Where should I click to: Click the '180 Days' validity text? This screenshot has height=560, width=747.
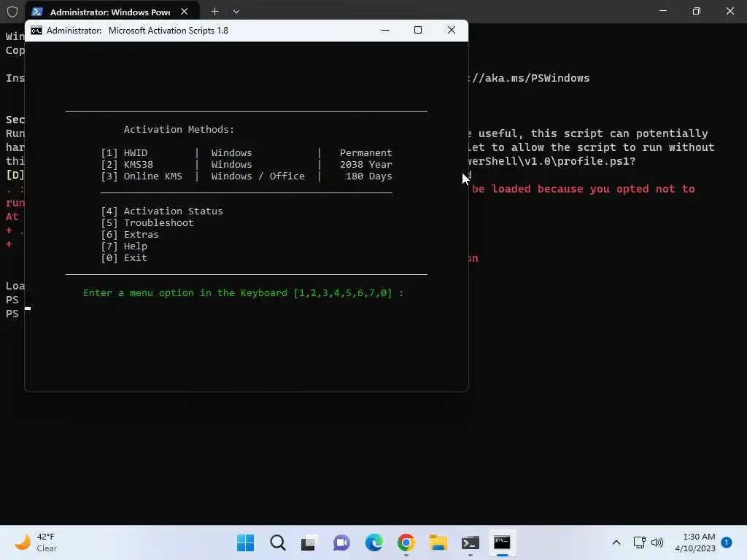point(368,176)
